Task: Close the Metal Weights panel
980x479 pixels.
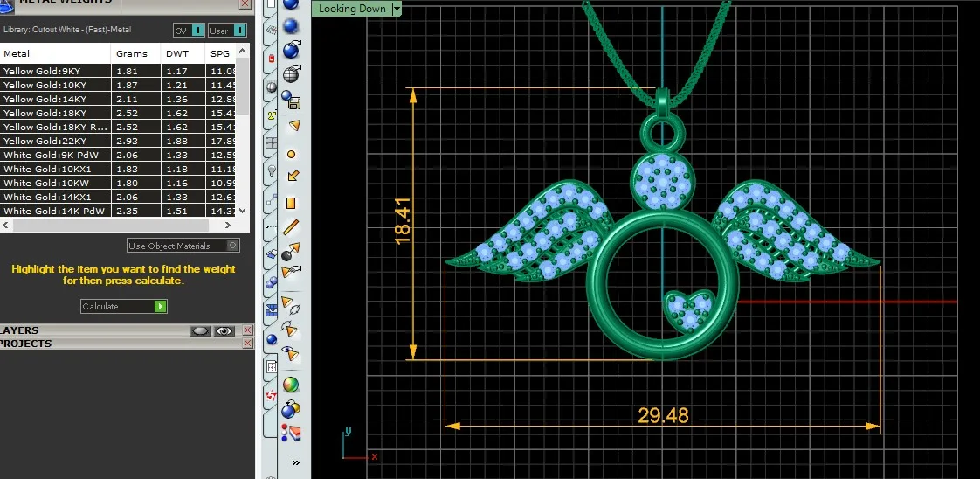Action: pyautogui.click(x=245, y=3)
